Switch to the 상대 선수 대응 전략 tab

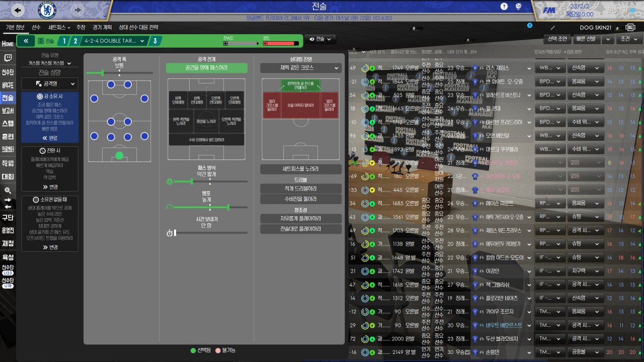tap(138, 27)
